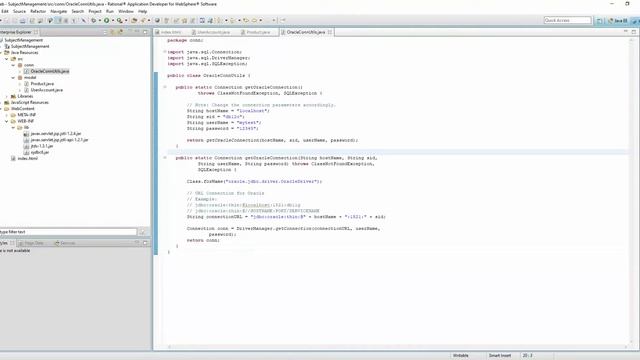Open the Project menu
The width and height of the screenshot is (640, 360).
click(95, 11)
